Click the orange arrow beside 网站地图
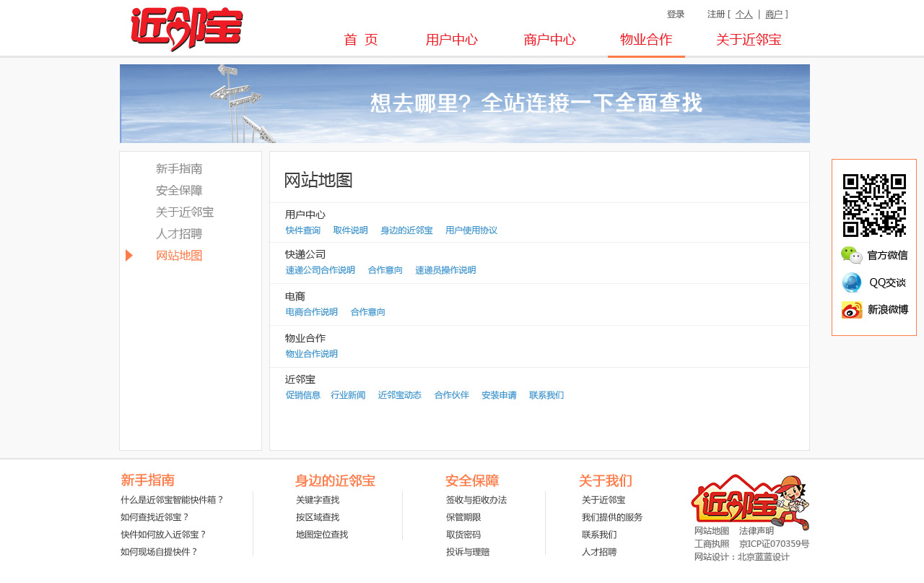This screenshot has height=583, width=924. 129,255
